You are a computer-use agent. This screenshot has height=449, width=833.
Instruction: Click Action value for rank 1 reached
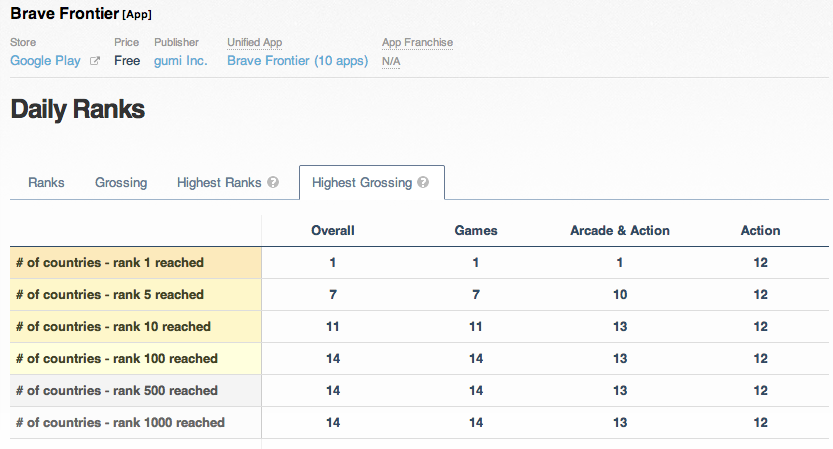[x=760, y=262]
